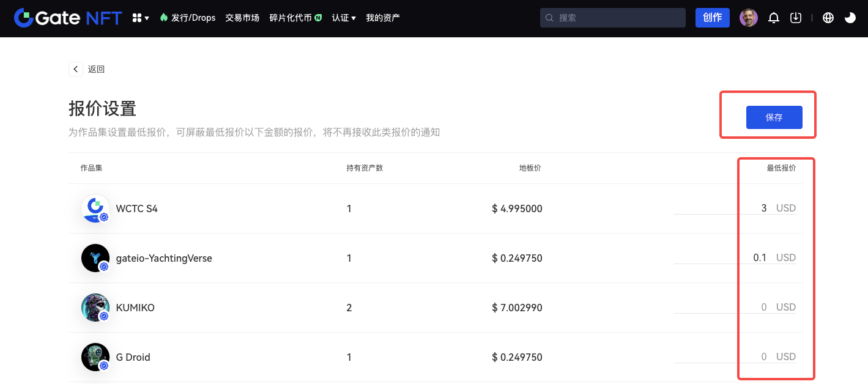Click the back arrow icon
Screen dimensions: 868x384
click(76, 69)
